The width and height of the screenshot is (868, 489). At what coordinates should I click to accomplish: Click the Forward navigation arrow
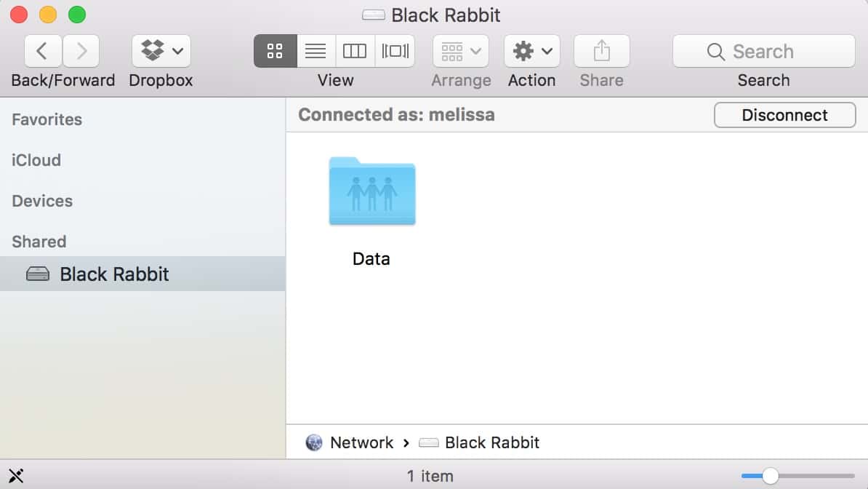coord(81,52)
